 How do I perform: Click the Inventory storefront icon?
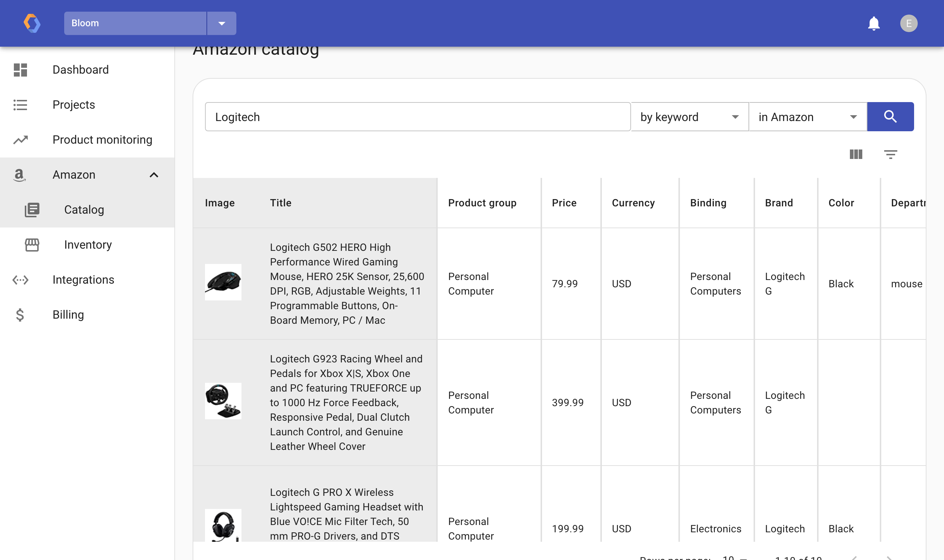(x=32, y=245)
